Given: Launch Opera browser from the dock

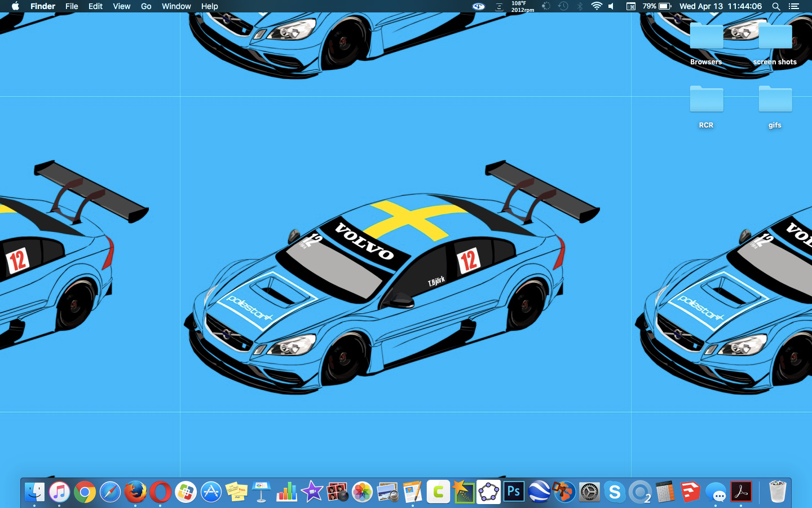Looking at the screenshot, I should coord(161,492).
